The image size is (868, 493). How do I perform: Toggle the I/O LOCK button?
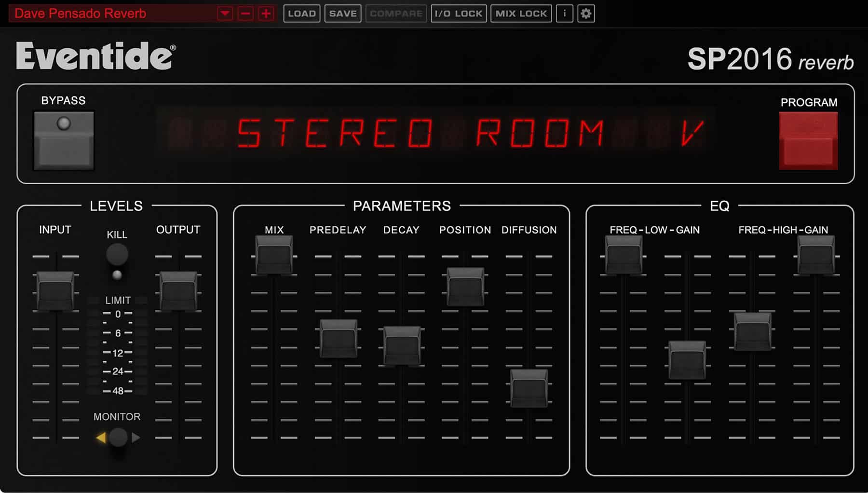[459, 14]
